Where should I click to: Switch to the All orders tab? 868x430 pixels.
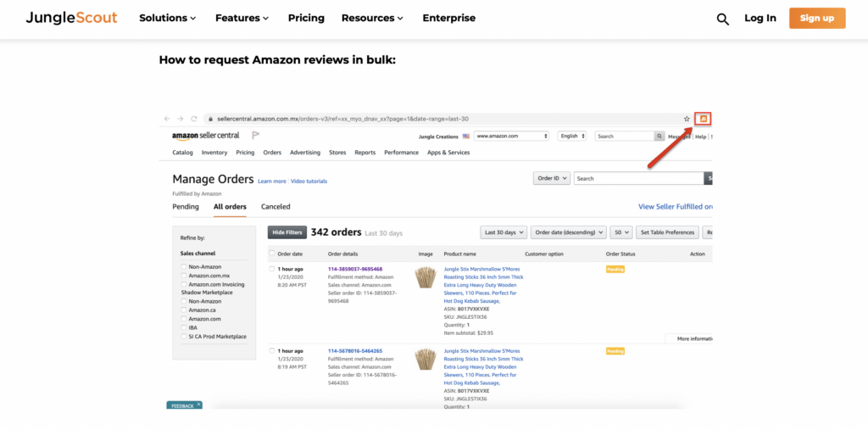(230, 207)
